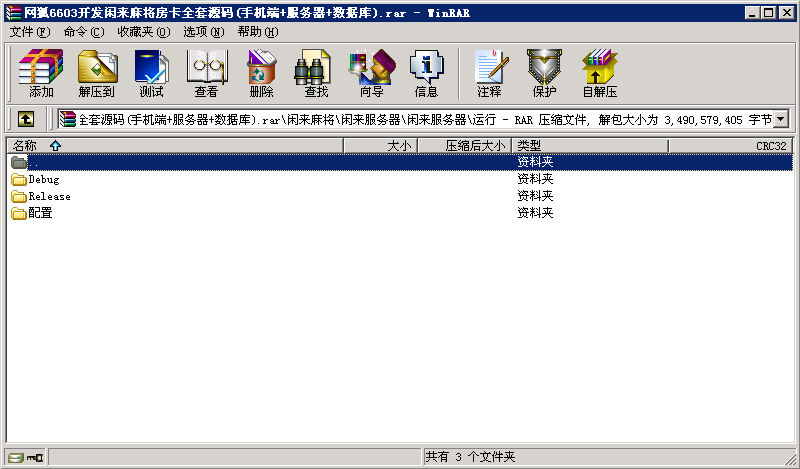Click the Extract To (解压到) icon
This screenshot has height=469, width=800.
click(x=97, y=73)
